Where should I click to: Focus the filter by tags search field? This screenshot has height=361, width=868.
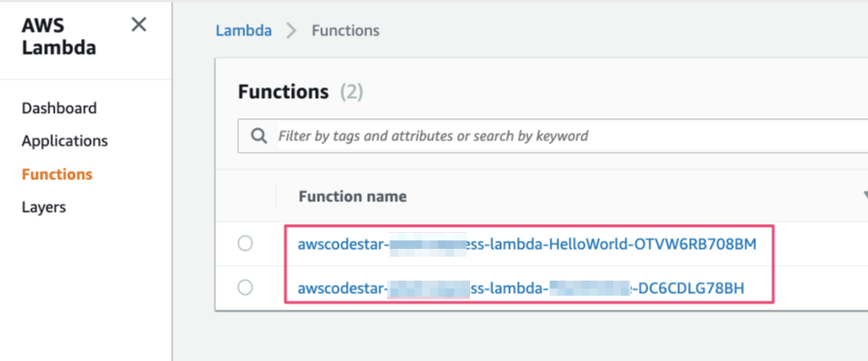554,136
